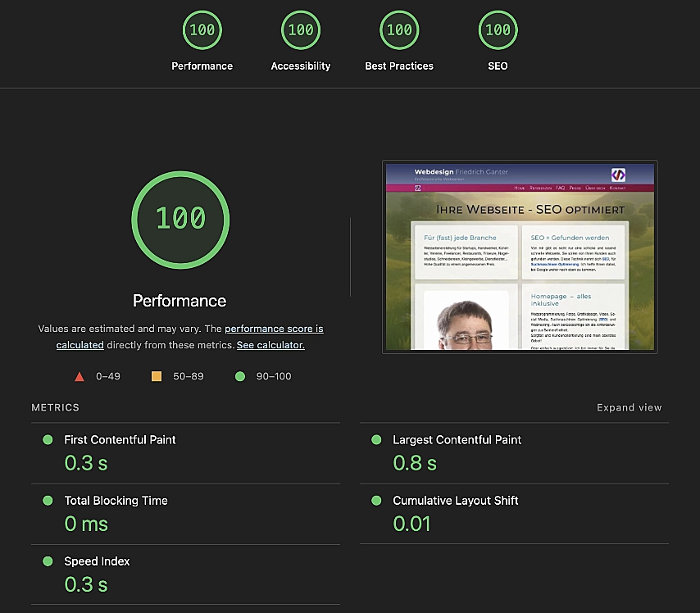The height and width of the screenshot is (613, 700).
Task: Open the webpage screenshot thumbnail
Action: [520, 257]
